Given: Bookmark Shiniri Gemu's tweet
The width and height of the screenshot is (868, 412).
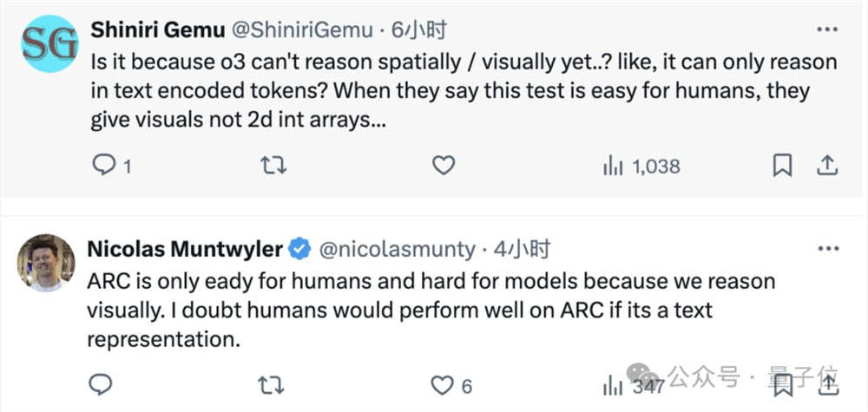Looking at the screenshot, I should [782, 166].
